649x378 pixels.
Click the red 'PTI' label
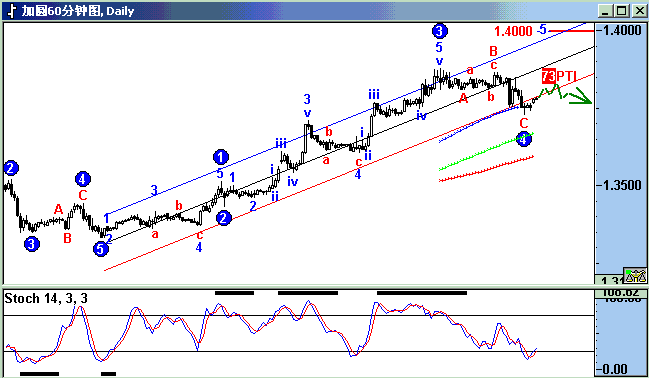(x=567, y=76)
